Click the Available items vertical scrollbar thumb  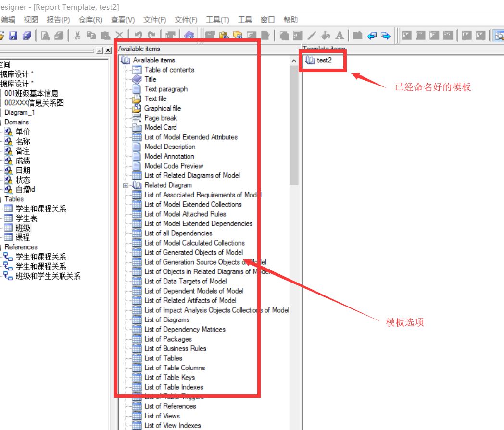point(294,125)
